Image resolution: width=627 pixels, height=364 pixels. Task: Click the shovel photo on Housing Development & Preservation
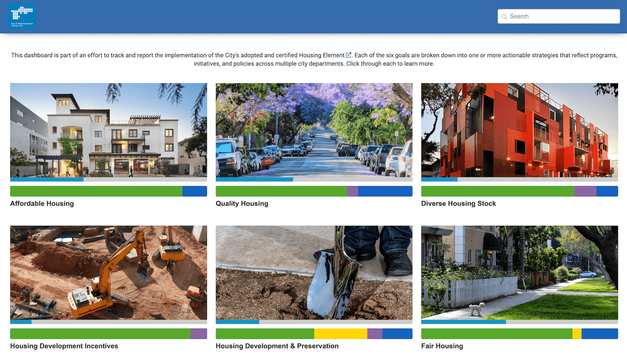click(314, 273)
